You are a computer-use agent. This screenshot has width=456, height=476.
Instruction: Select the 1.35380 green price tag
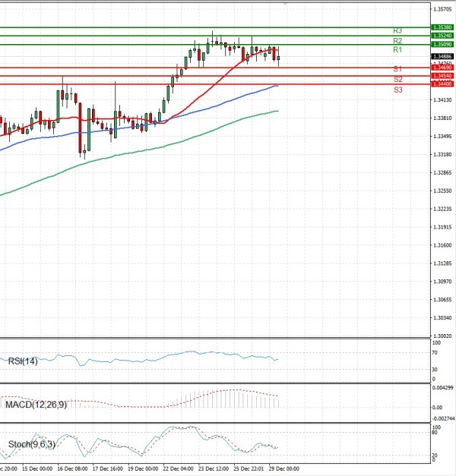pos(442,27)
